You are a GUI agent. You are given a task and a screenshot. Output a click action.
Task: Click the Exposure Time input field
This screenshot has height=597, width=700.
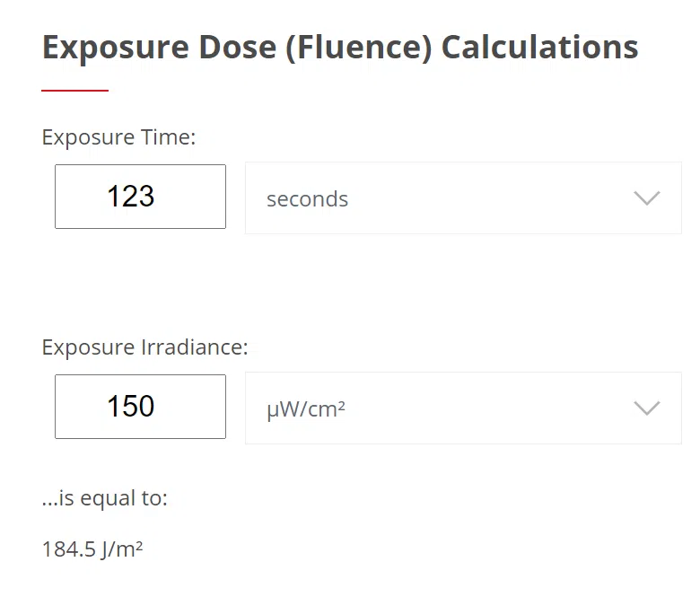[x=140, y=197]
